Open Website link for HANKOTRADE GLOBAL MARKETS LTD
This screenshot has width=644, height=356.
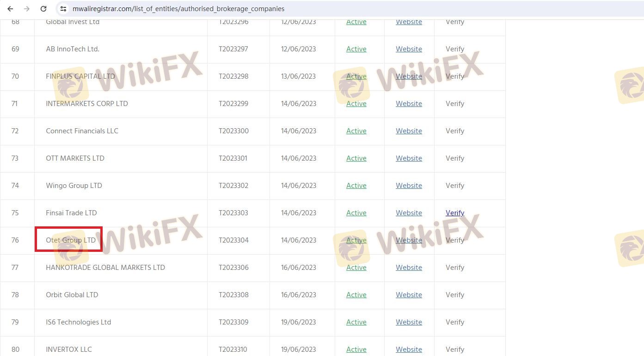pyautogui.click(x=409, y=268)
